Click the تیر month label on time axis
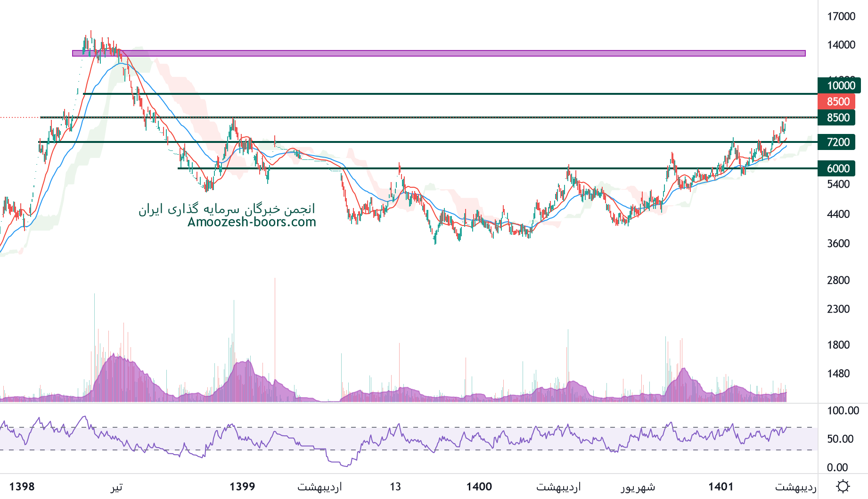868x499 pixels. click(x=116, y=486)
